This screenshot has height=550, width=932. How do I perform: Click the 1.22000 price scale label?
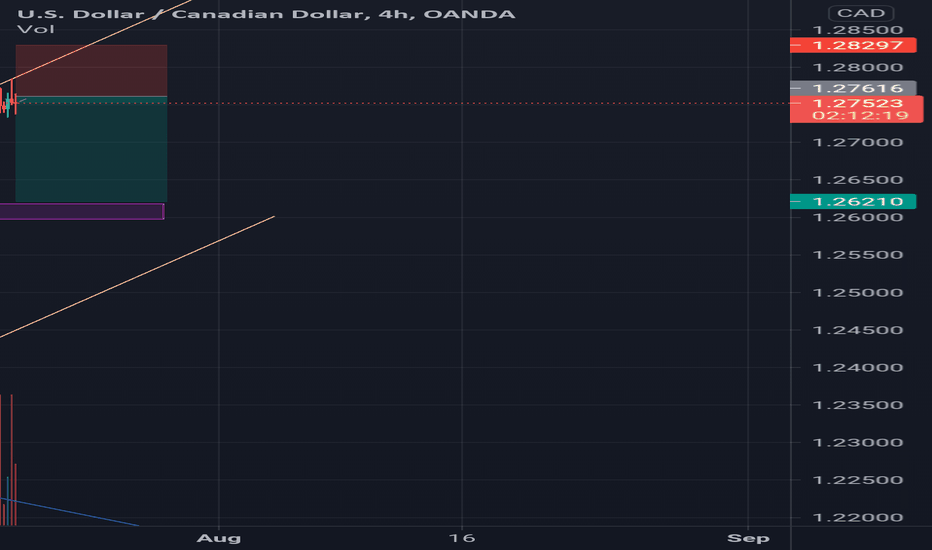pos(858,517)
